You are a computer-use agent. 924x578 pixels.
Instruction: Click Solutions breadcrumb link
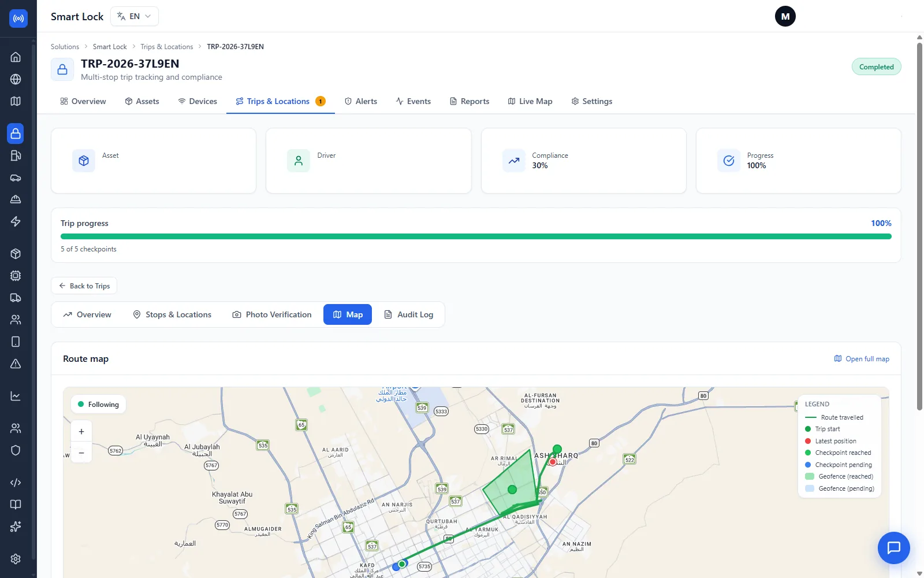[65, 47]
